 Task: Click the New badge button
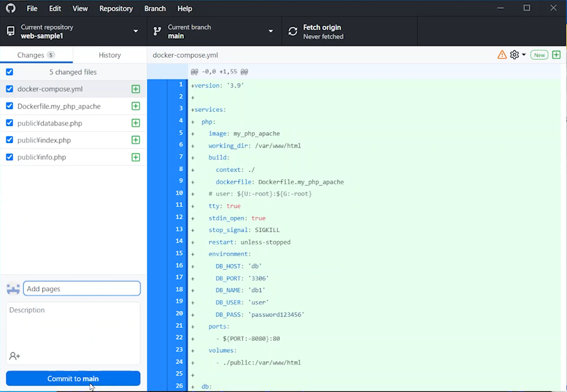tap(539, 55)
